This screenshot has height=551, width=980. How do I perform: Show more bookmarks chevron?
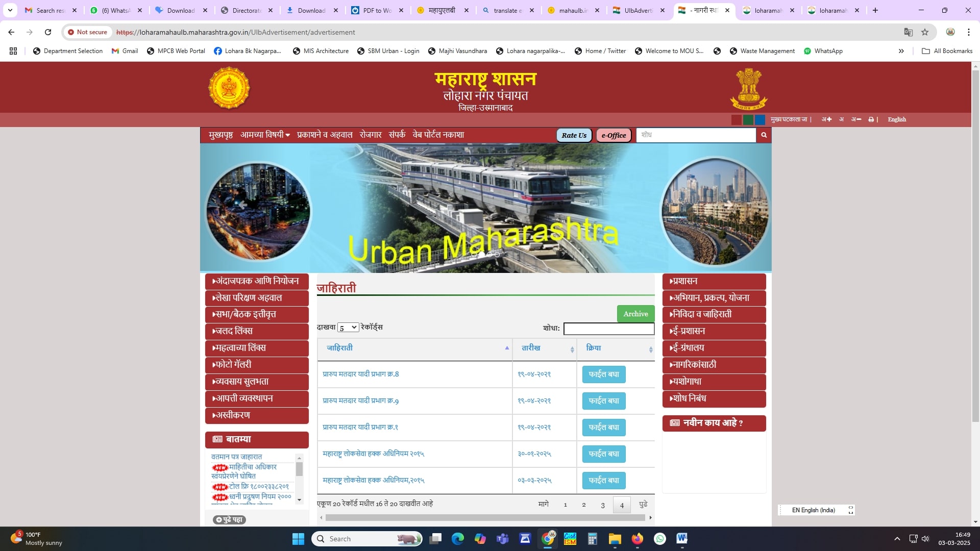tap(901, 51)
